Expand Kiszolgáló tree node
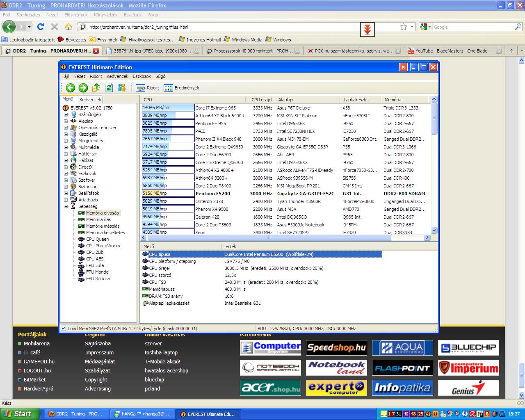The width and height of the screenshot is (525, 420). pos(66,134)
